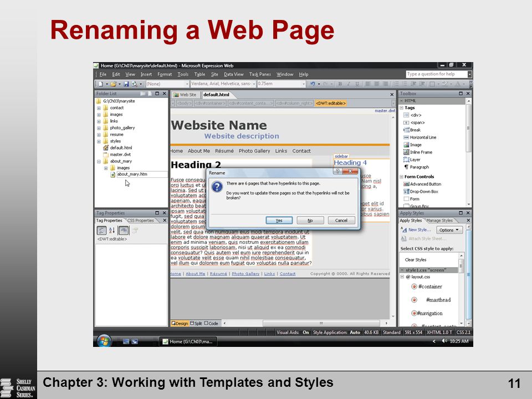Expand the resume folder
Image resolution: width=532 pixels, height=399 pixels.
click(99, 135)
